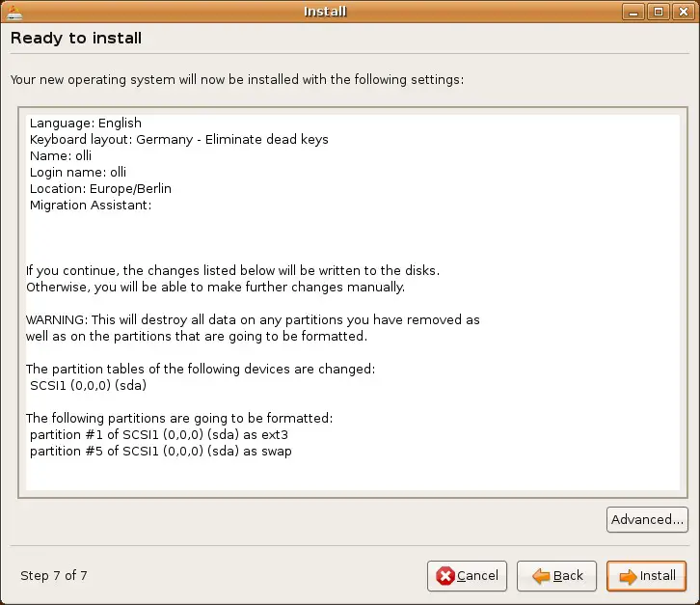
Task: Click the partition #5 swap line
Action: (161, 452)
